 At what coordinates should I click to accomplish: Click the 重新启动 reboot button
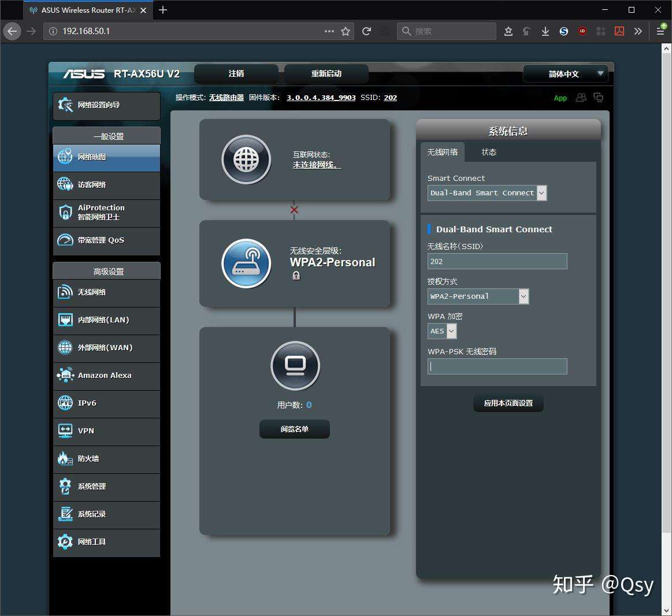click(x=326, y=74)
